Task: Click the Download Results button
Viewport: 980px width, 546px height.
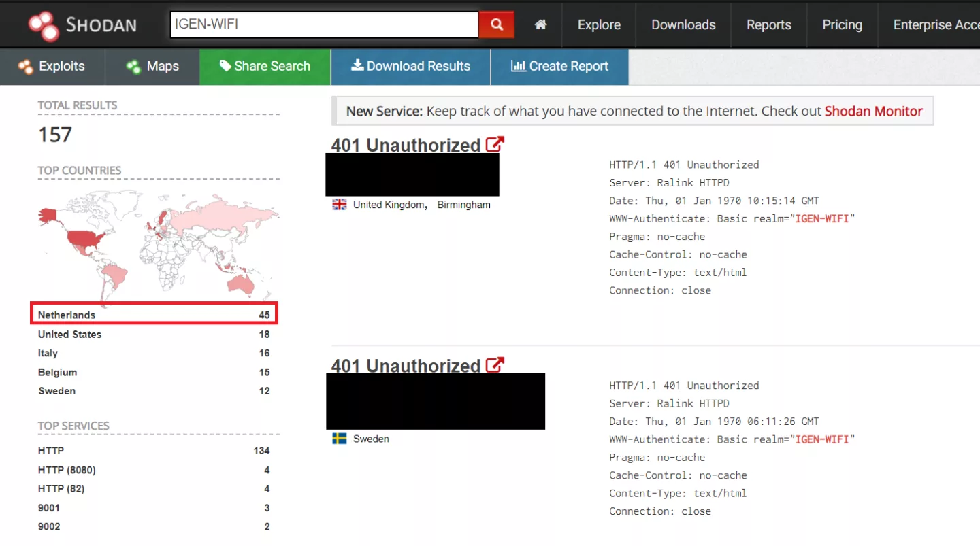Action: point(411,66)
